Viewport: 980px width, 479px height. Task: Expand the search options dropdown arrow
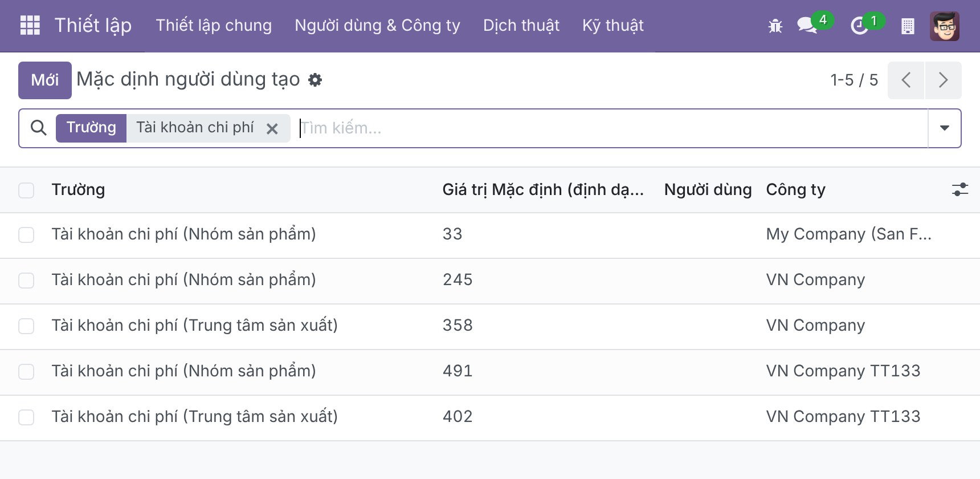[x=944, y=128]
